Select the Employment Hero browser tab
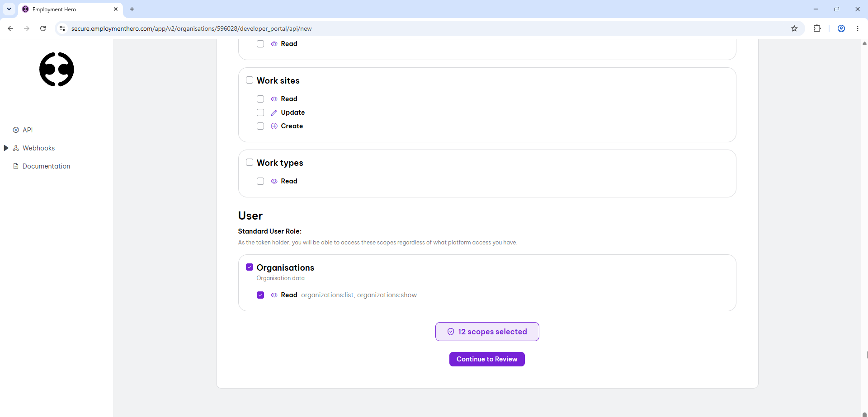The width and height of the screenshot is (868, 417). click(70, 9)
